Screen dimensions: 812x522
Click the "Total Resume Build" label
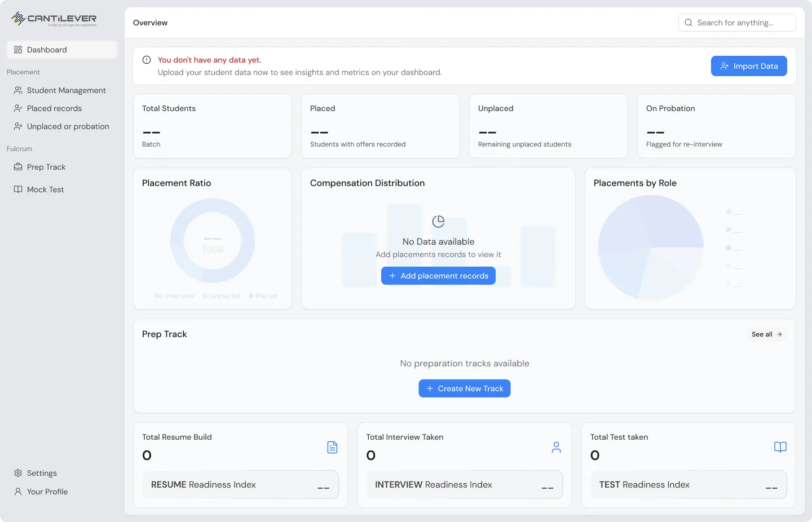[177, 437]
